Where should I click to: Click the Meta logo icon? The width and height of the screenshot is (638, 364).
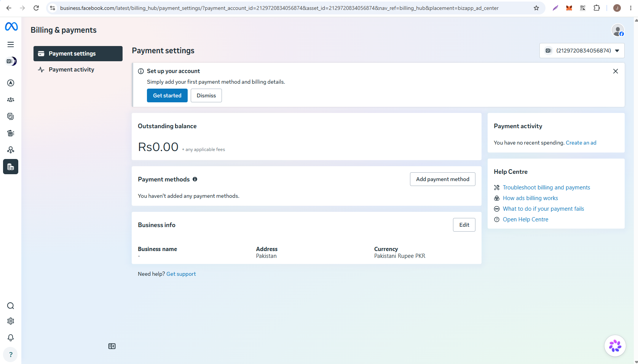[x=11, y=26]
